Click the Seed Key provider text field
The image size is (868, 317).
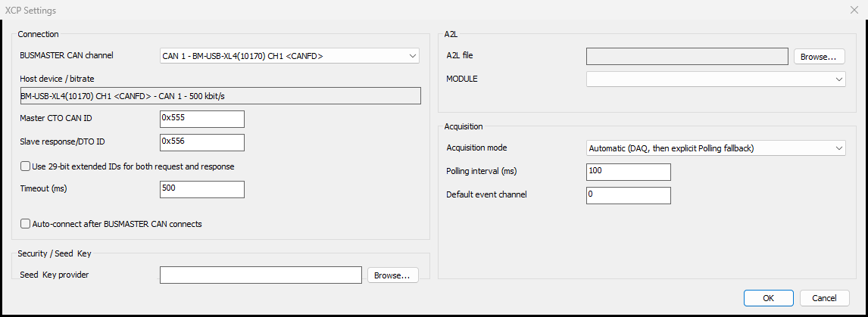261,275
